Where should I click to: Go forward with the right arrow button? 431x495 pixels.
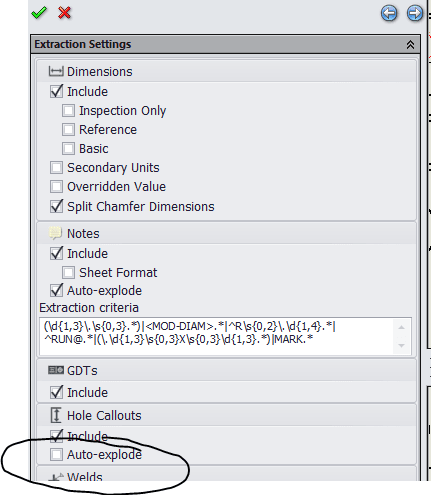(415, 14)
